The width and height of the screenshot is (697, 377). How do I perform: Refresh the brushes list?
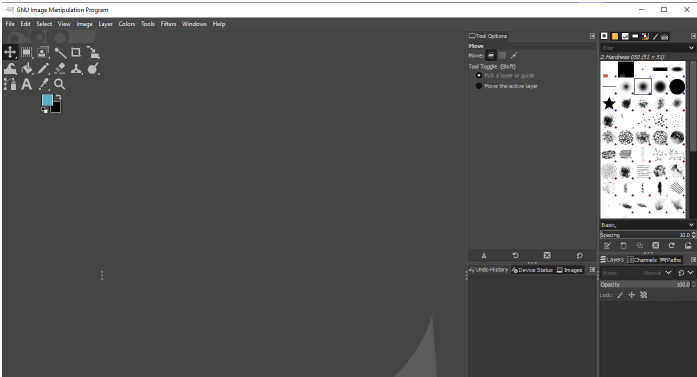click(x=672, y=245)
